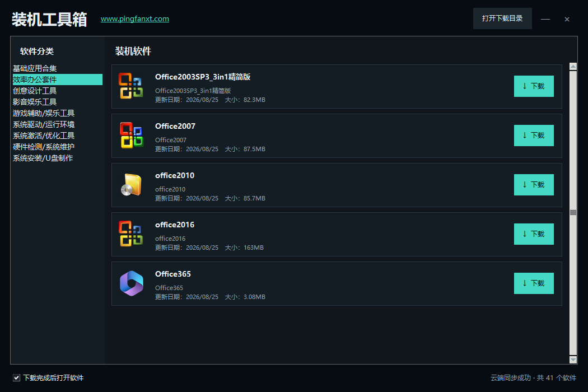Click the Office365 title text

pyautogui.click(x=173, y=274)
